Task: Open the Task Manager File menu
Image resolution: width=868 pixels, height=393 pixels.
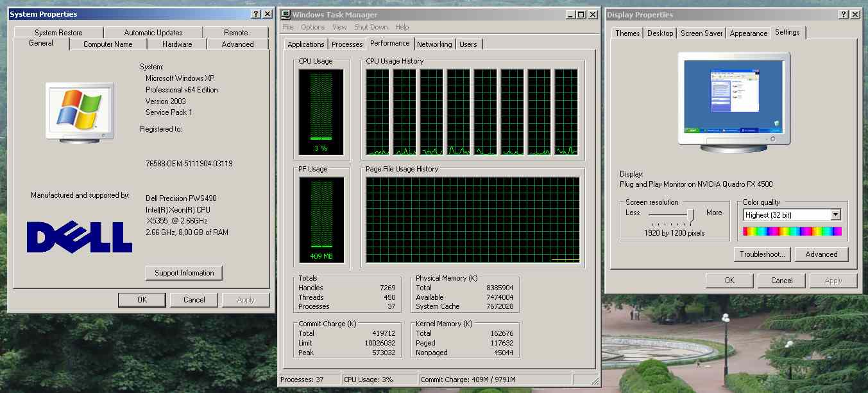Action: (x=288, y=27)
